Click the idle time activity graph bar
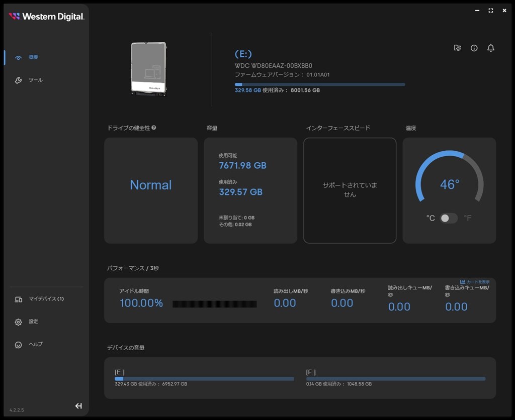The image size is (515, 420). coord(214,304)
